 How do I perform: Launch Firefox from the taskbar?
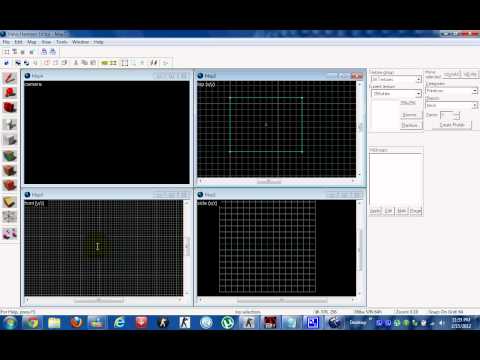point(76,323)
